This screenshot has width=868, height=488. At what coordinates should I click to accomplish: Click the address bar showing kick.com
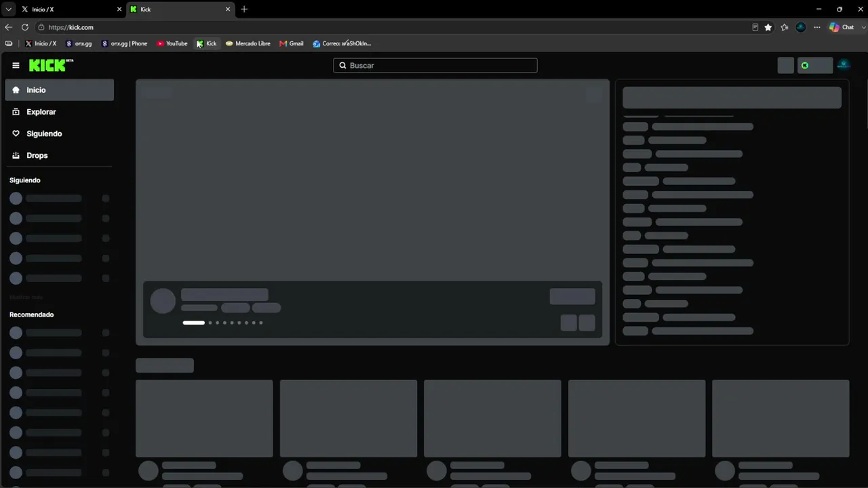393,27
